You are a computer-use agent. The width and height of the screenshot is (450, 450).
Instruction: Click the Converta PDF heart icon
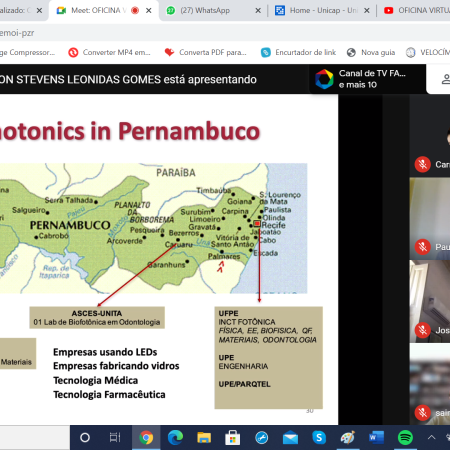(x=169, y=52)
